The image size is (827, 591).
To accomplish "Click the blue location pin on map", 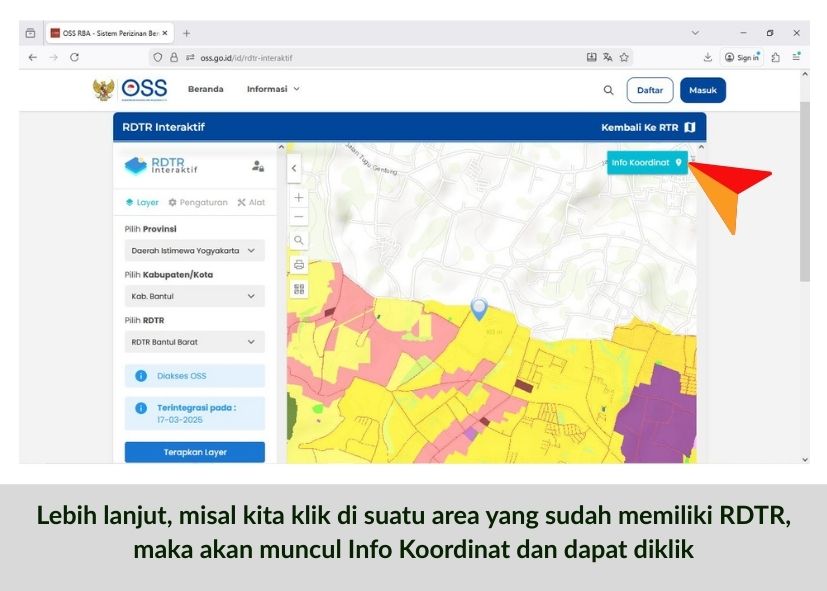I will (479, 308).
